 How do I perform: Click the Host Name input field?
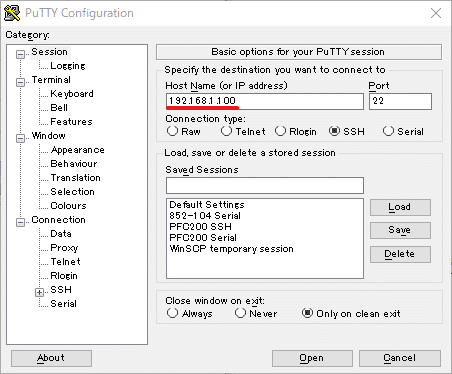coord(265,101)
